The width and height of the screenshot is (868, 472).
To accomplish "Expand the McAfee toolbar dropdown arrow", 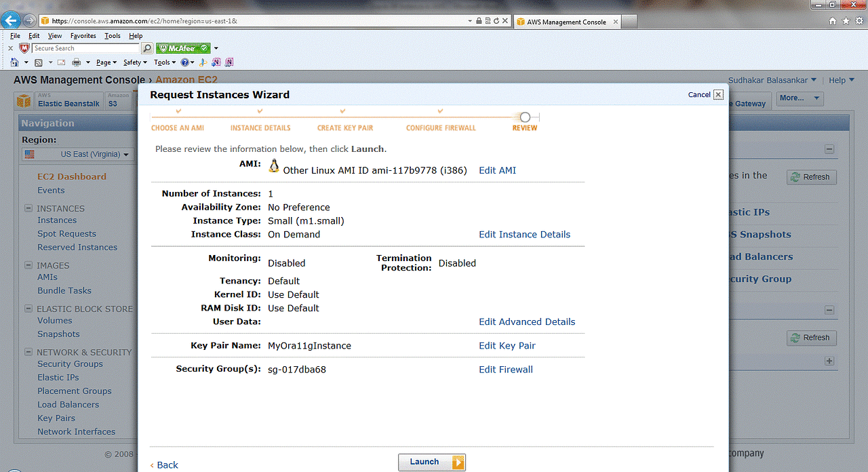I will 216,49.
